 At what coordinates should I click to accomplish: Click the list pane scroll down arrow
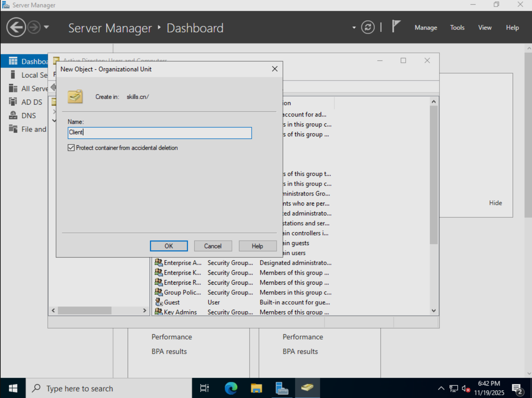[x=434, y=311]
